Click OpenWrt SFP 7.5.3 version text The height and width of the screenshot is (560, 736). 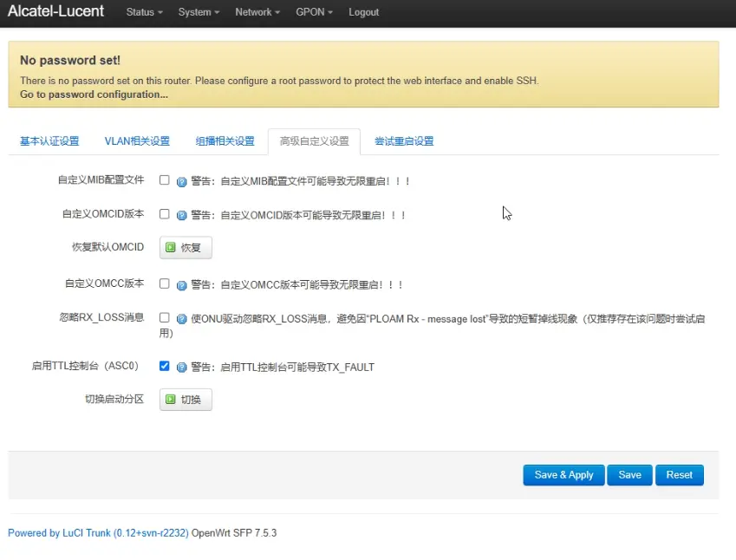(234, 533)
